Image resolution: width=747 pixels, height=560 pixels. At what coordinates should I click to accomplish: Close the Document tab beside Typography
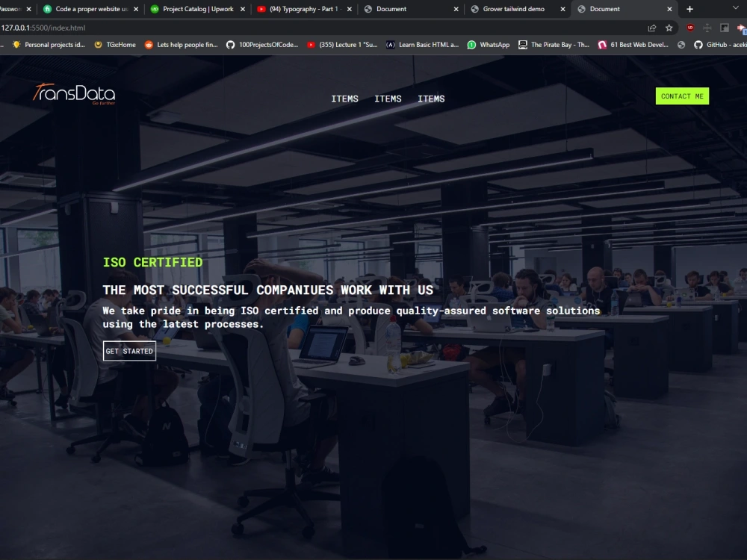(x=456, y=9)
